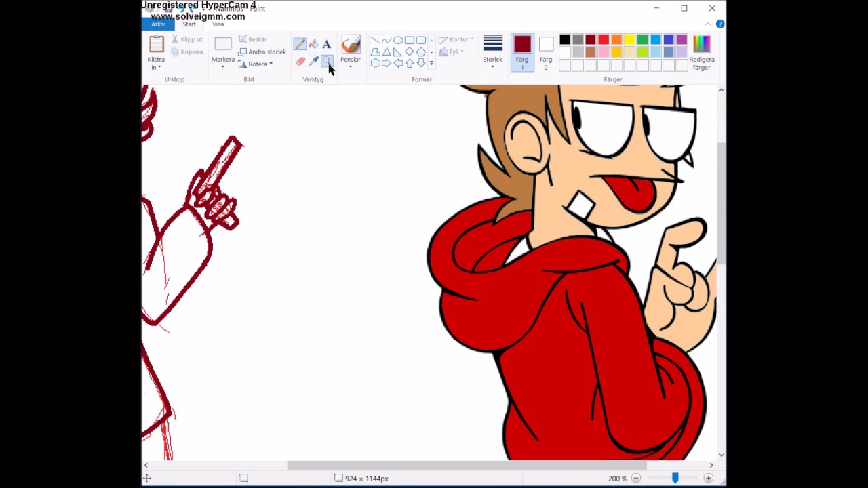Open the Rotera dropdown

pyautogui.click(x=255, y=64)
